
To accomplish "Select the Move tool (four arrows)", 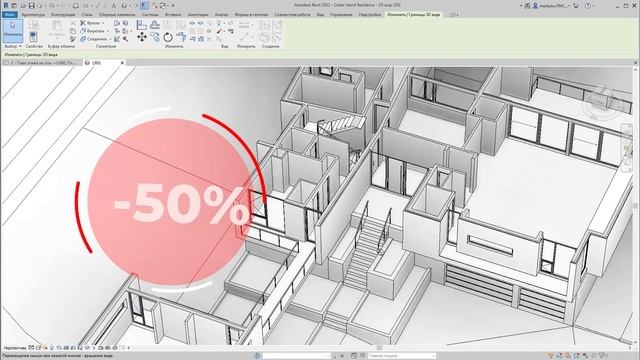I will [x=142, y=38].
